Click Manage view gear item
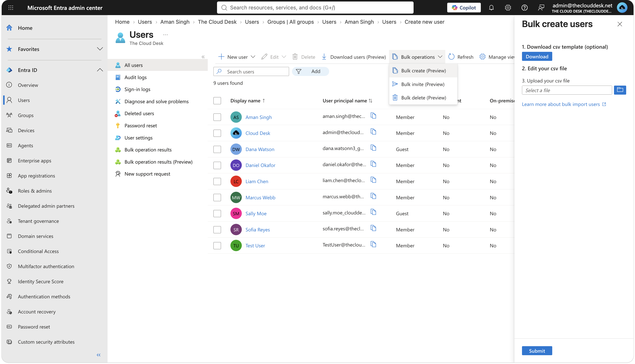Screen dimensions: 635x364 tap(497, 57)
